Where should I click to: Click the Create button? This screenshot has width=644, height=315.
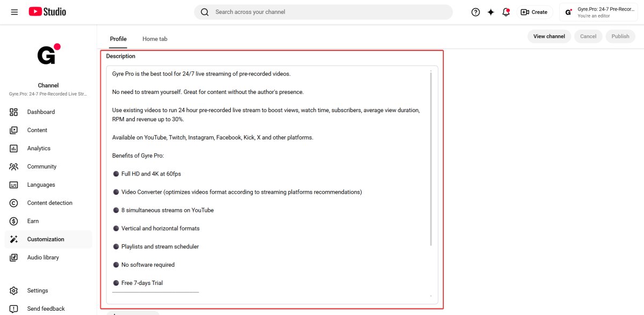click(534, 12)
